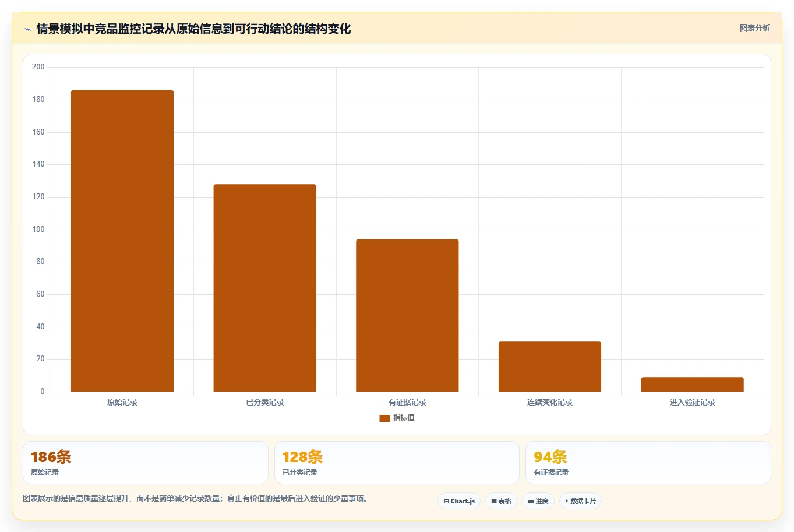Click the 原始记录 x-axis label
The image size is (794, 532).
tap(122, 402)
